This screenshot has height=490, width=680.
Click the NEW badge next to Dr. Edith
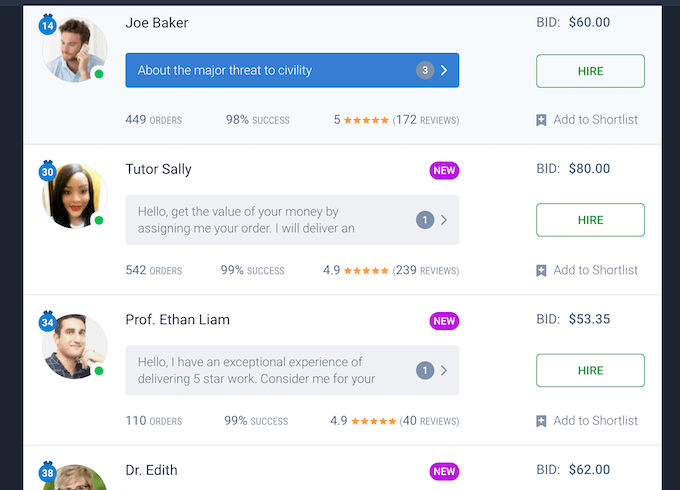point(444,471)
